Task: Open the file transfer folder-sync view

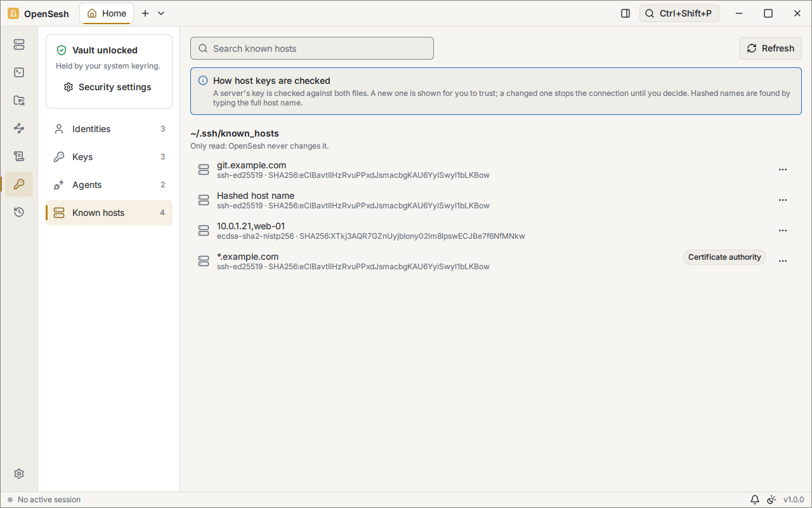Action: [19, 100]
